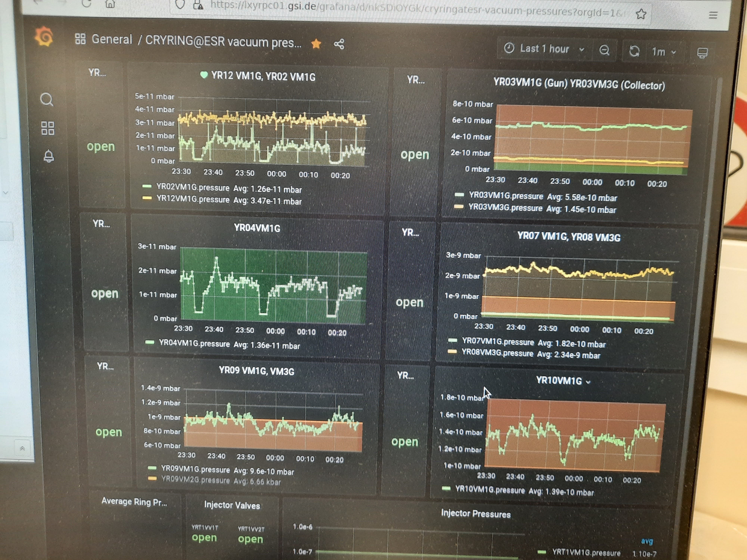Click the YRT1VV1T open valve status
This screenshot has width=747, height=560.
coord(204,537)
